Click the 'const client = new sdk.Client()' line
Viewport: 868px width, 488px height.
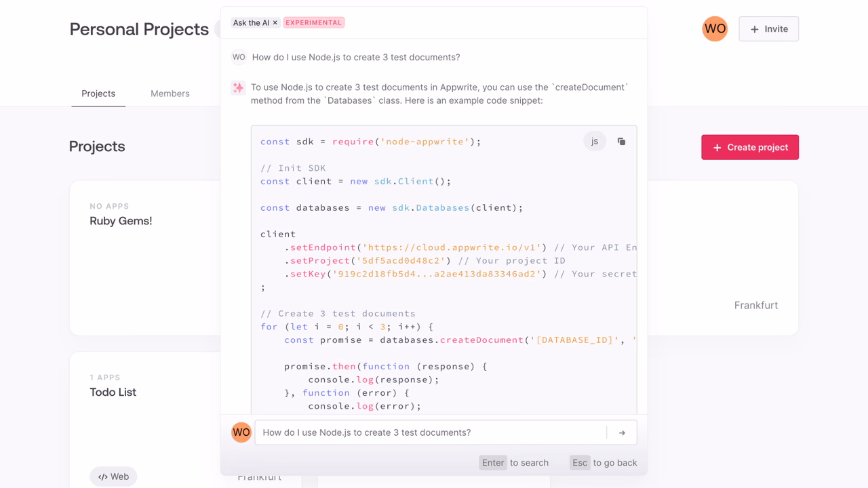(355, 182)
